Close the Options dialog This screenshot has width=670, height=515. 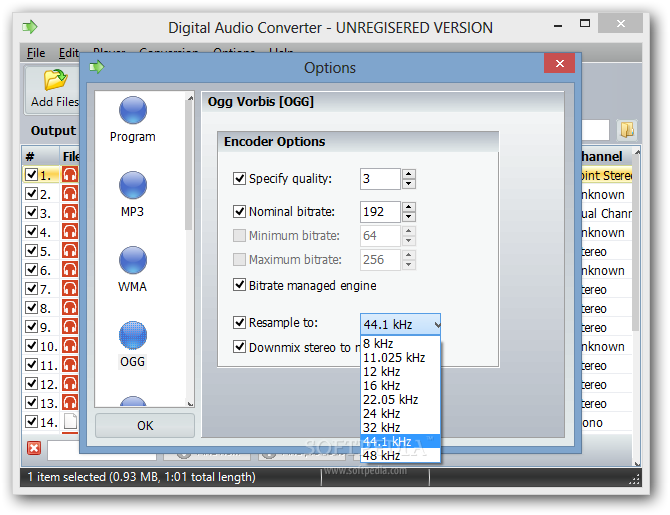point(559,64)
